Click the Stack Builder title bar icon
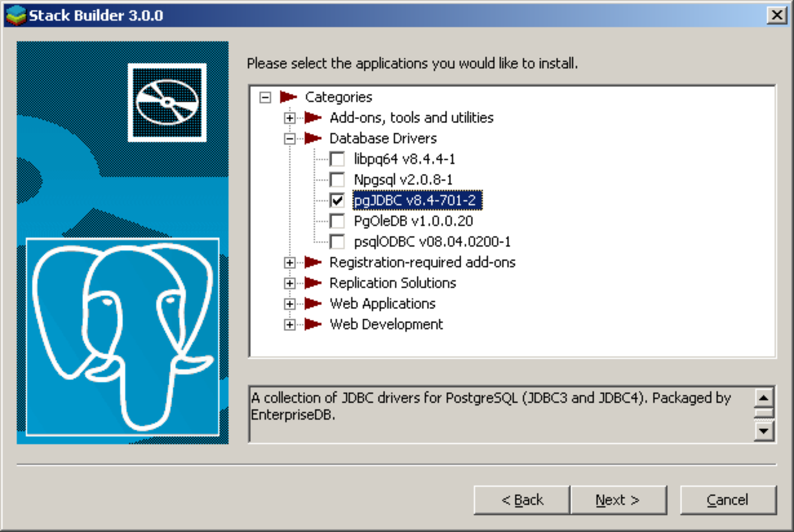794x532 pixels. [16, 15]
